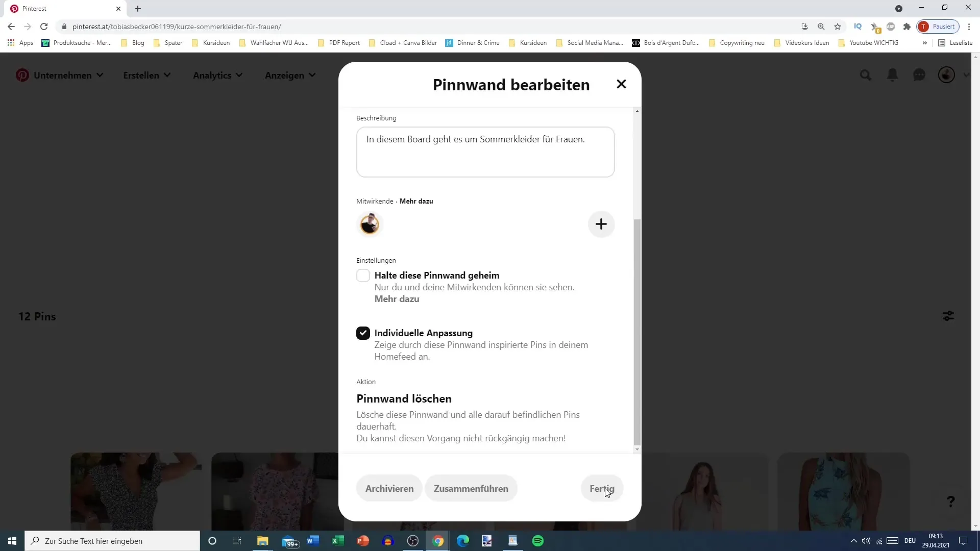Open the Erstellen dropdown menu
Screen dimensions: 980x551
[x=146, y=75]
